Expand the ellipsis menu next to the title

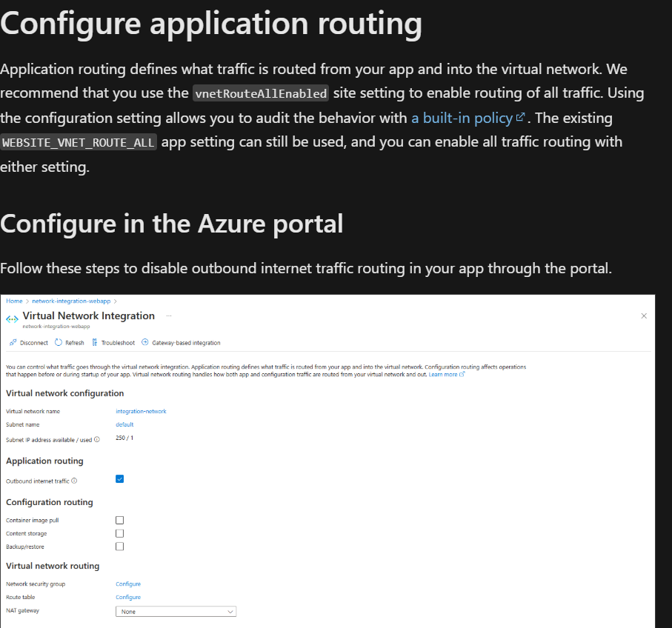(169, 317)
